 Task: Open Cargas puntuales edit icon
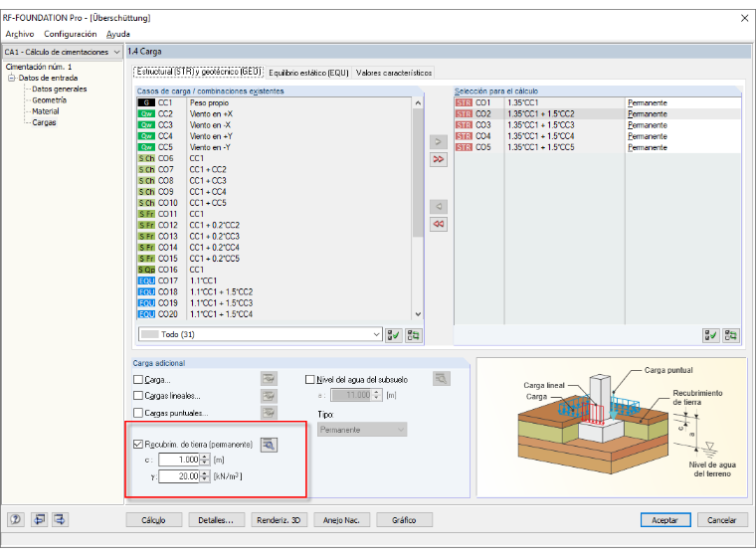269,413
